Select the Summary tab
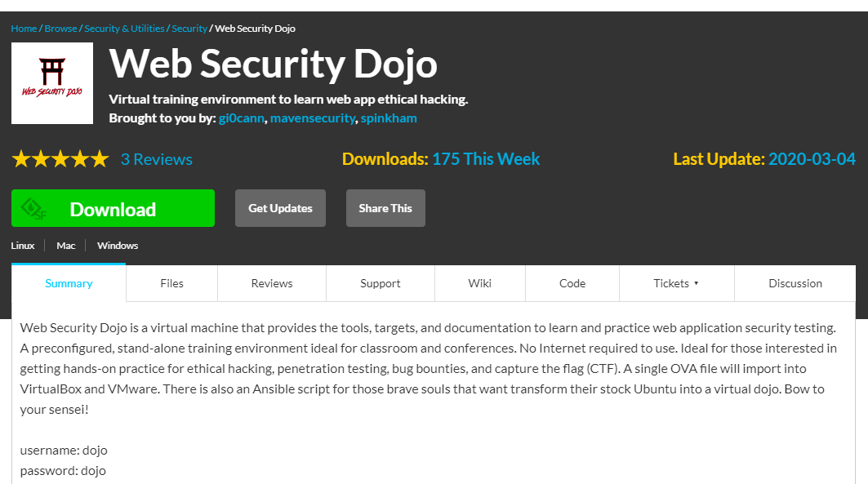 69,283
